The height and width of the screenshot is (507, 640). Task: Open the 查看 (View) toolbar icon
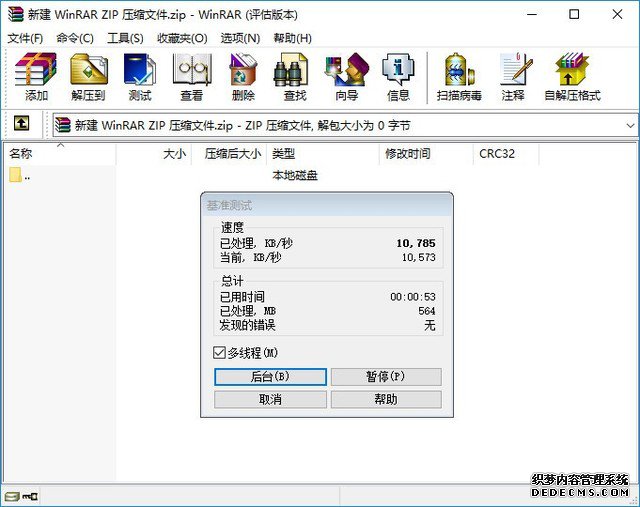coord(192,69)
